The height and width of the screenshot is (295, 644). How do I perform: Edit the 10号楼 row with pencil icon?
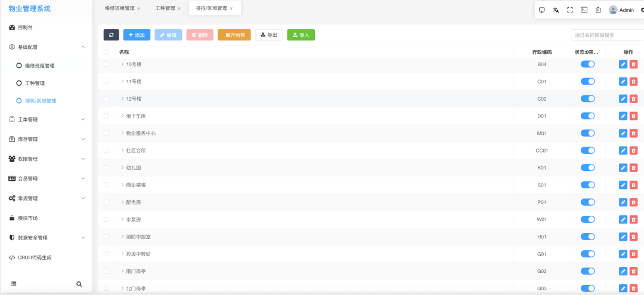pyautogui.click(x=623, y=64)
